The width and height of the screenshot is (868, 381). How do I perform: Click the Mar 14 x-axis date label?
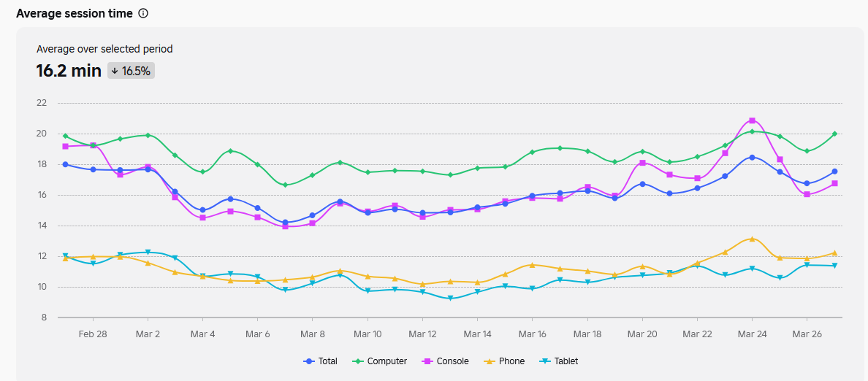(x=477, y=334)
